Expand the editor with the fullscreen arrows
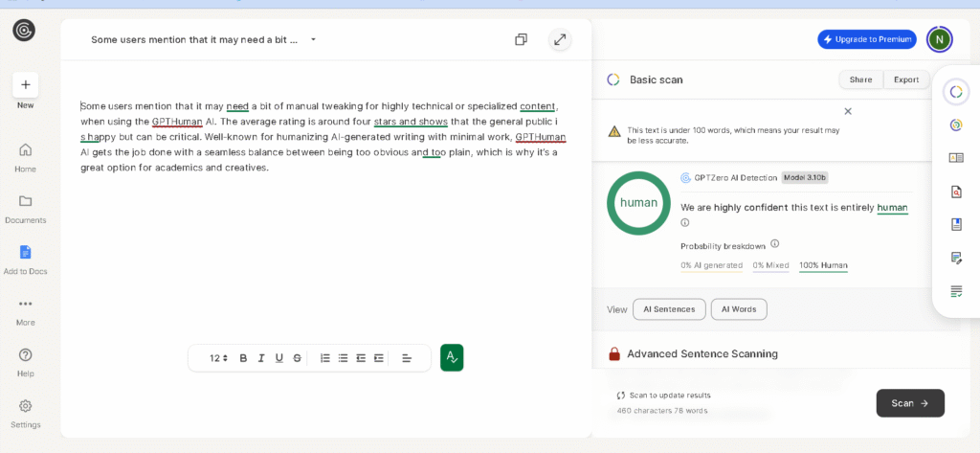This screenshot has height=453, width=980. coord(560,39)
